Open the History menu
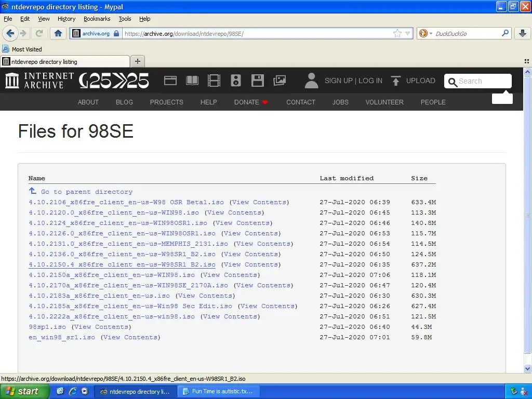 [x=66, y=19]
